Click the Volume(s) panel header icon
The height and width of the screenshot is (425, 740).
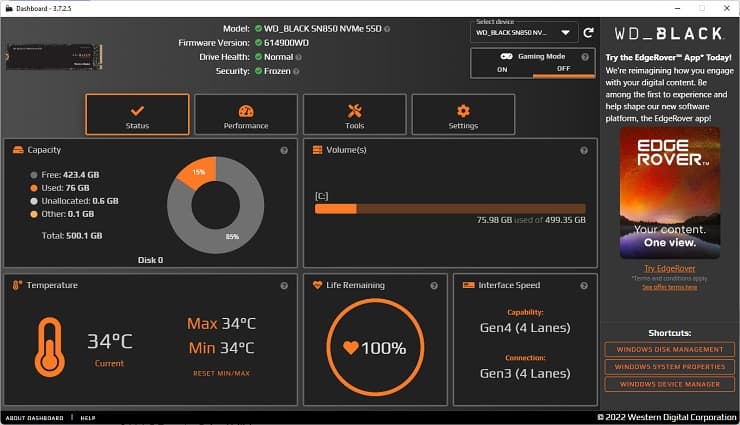(x=317, y=150)
